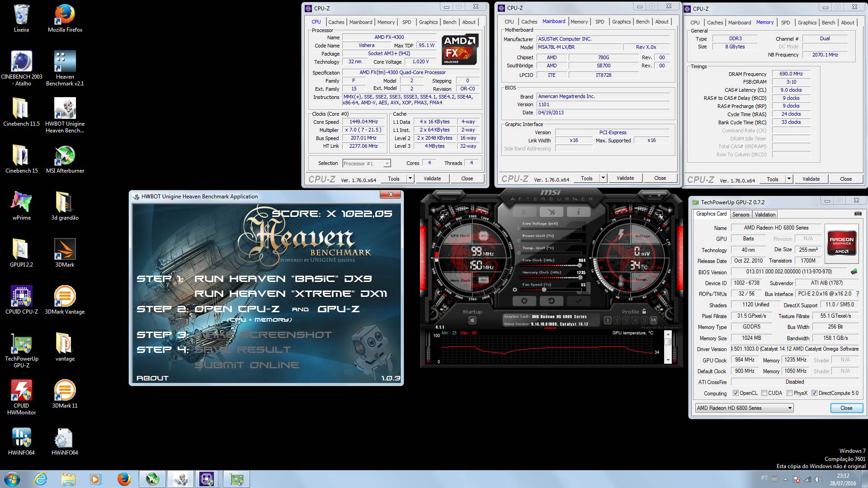Open the 3DMark Vantage desktop shortcut
Image resolution: width=868 pixels, height=488 pixels.
tap(65, 300)
